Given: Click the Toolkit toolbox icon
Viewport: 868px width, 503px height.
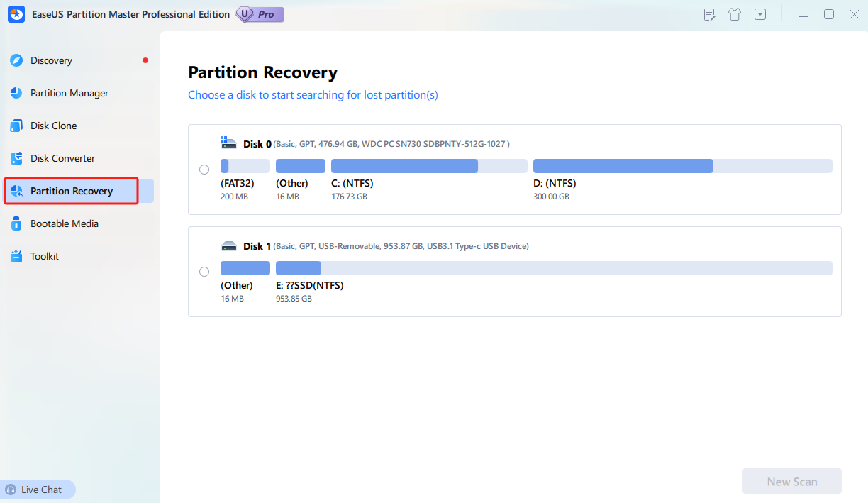Looking at the screenshot, I should tap(16, 256).
